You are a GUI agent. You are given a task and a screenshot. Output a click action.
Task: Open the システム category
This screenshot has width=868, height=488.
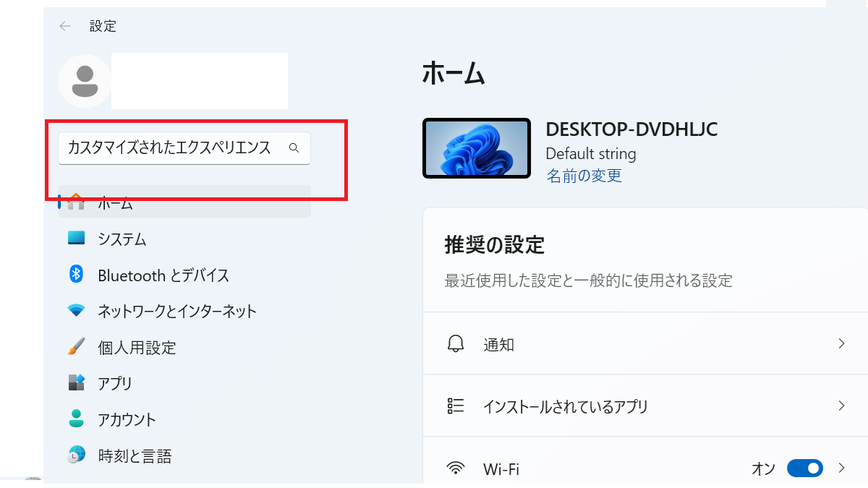click(x=184, y=238)
